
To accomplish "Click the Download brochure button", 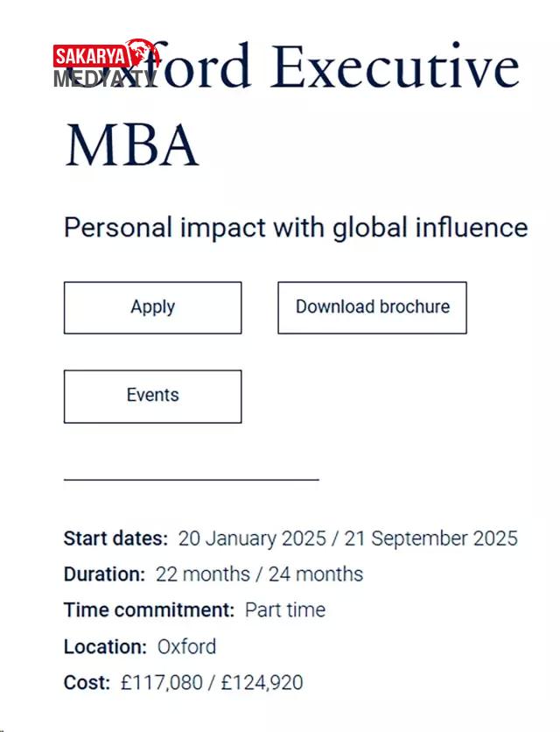I will [x=372, y=307].
